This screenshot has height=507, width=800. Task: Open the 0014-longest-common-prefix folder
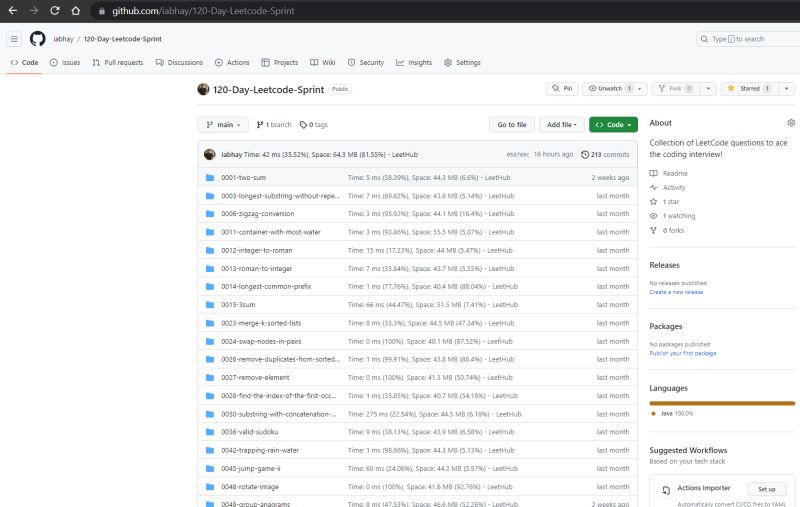click(266, 287)
